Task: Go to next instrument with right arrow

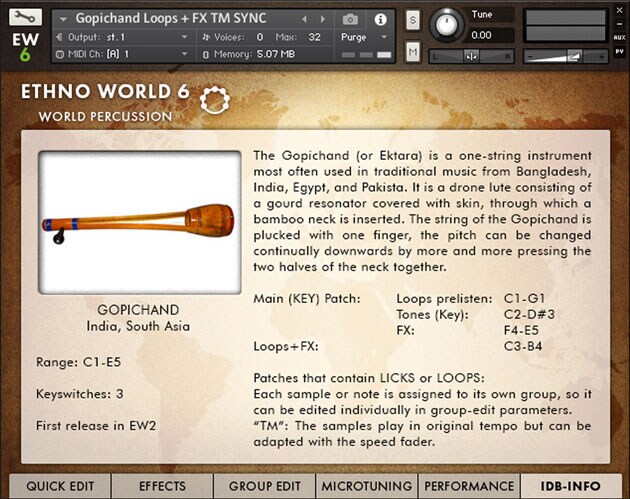Action: (323, 19)
